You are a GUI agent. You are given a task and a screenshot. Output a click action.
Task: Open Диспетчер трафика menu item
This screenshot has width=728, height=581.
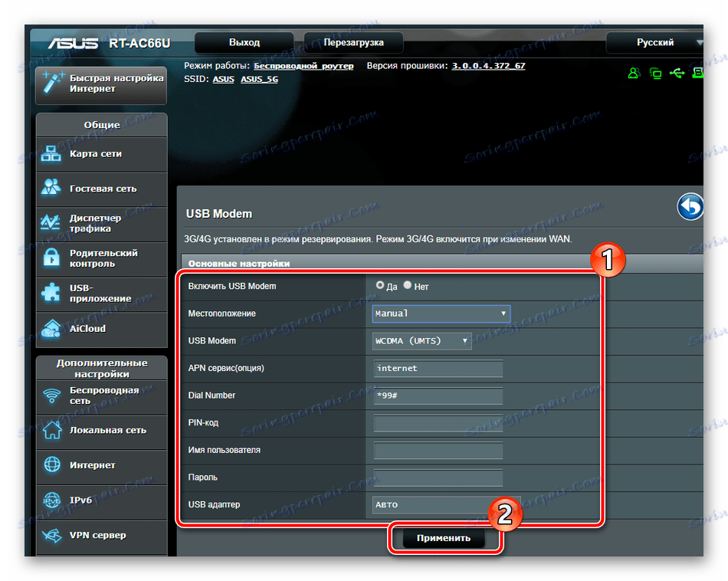[101, 223]
